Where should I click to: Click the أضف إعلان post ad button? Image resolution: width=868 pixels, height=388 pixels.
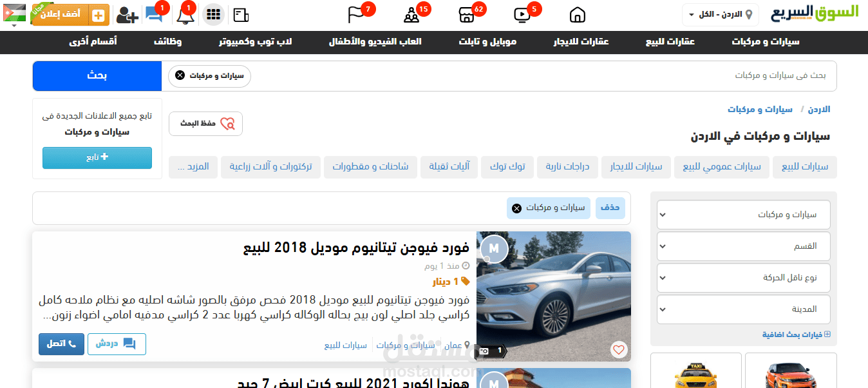point(70,14)
